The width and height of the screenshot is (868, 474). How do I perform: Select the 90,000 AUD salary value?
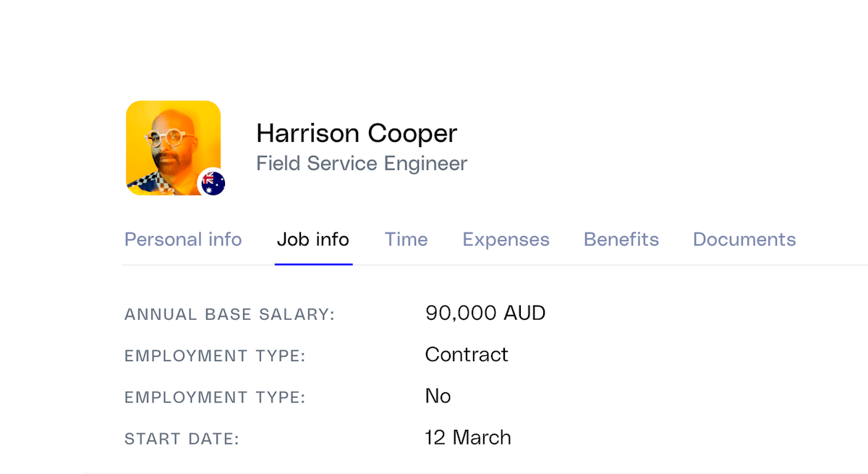[x=485, y=313]
